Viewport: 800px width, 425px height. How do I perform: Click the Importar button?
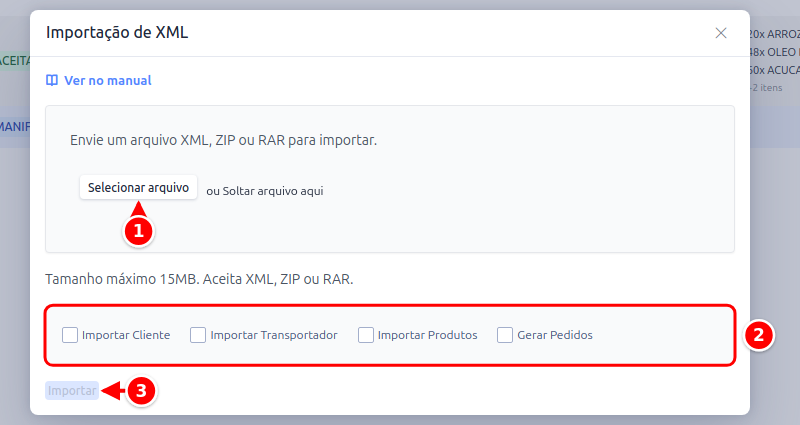coord(72,391)
